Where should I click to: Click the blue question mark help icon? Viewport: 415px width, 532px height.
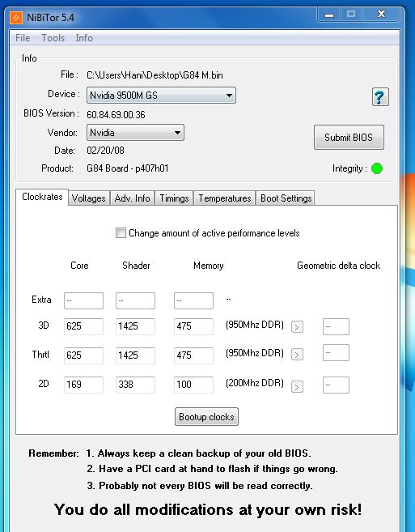coord(380,97)
